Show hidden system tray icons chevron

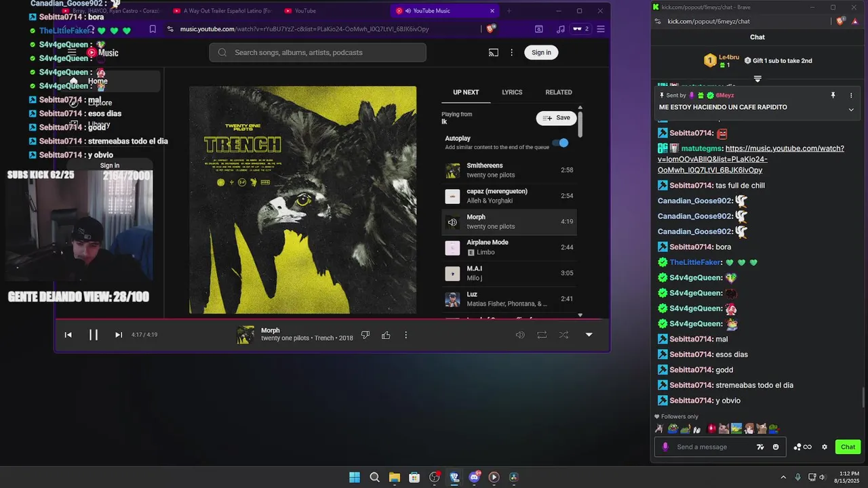(x=783, y=477)
